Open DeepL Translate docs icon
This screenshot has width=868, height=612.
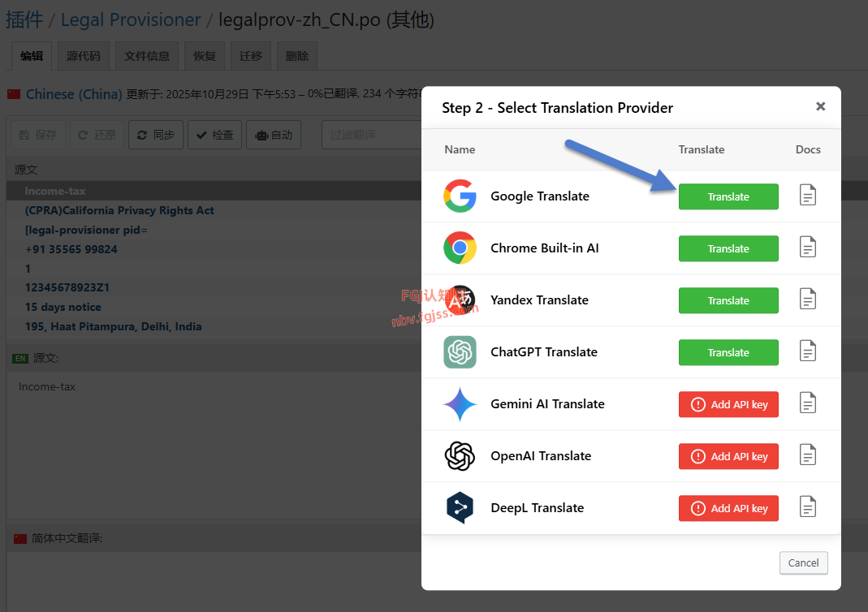(807, 507)
